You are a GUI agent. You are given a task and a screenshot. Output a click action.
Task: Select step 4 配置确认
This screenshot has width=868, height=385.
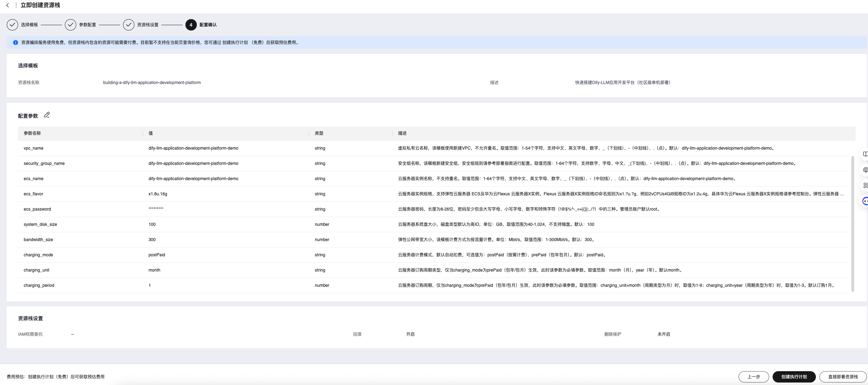[191, 25]
